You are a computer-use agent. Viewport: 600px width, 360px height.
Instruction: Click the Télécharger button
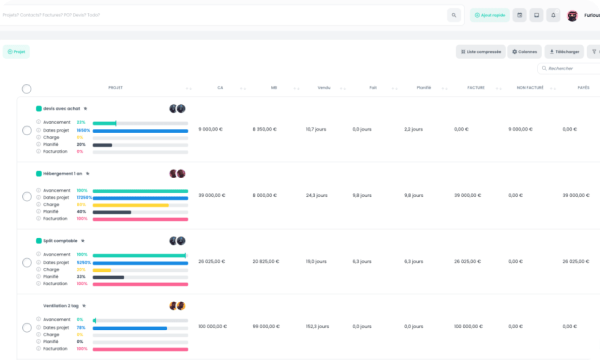[x=564, y=52]
